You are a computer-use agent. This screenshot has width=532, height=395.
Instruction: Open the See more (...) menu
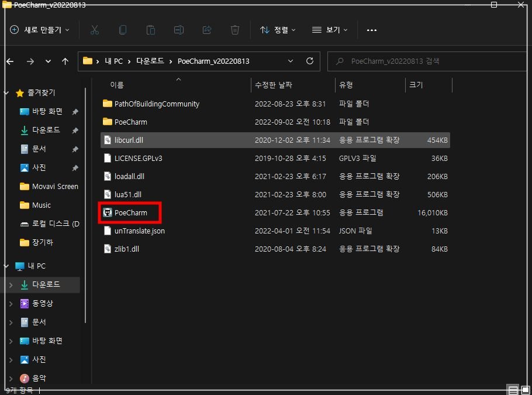coord(371,30)
